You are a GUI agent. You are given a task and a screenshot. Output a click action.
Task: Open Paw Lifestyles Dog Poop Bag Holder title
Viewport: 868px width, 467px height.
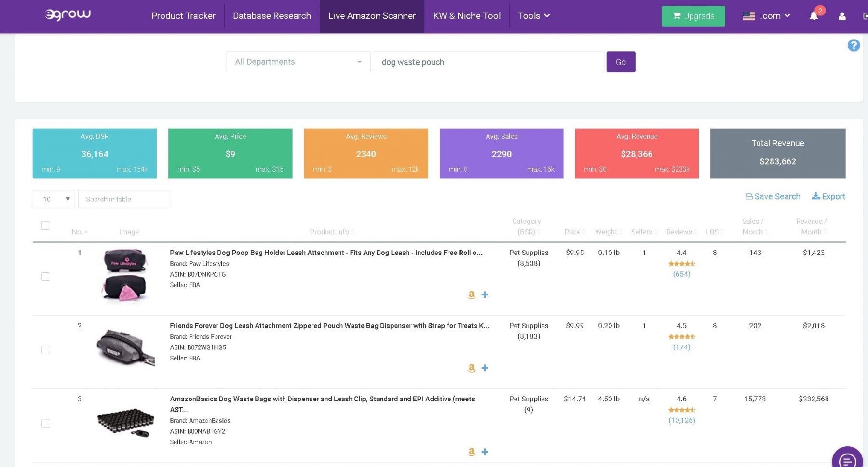(326, 253)
